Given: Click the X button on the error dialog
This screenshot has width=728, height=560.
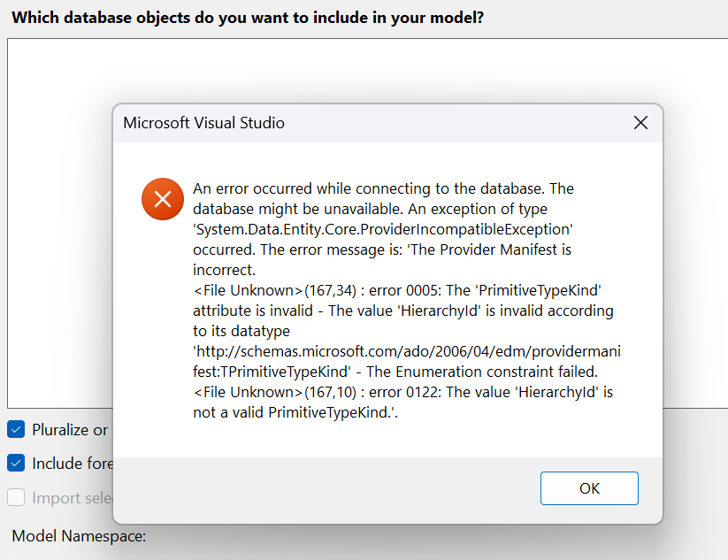Looking at the screenshot, I should click(x=640, y=123).
